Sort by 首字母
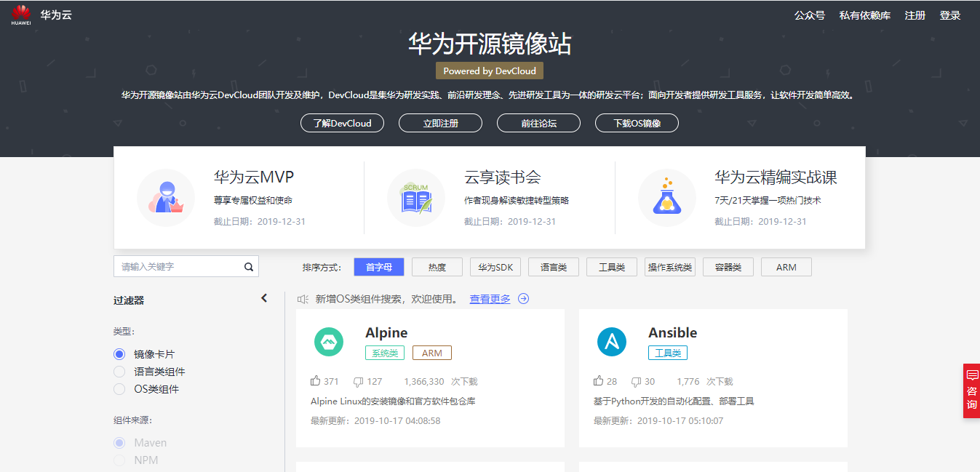 (x=379, y=267)
